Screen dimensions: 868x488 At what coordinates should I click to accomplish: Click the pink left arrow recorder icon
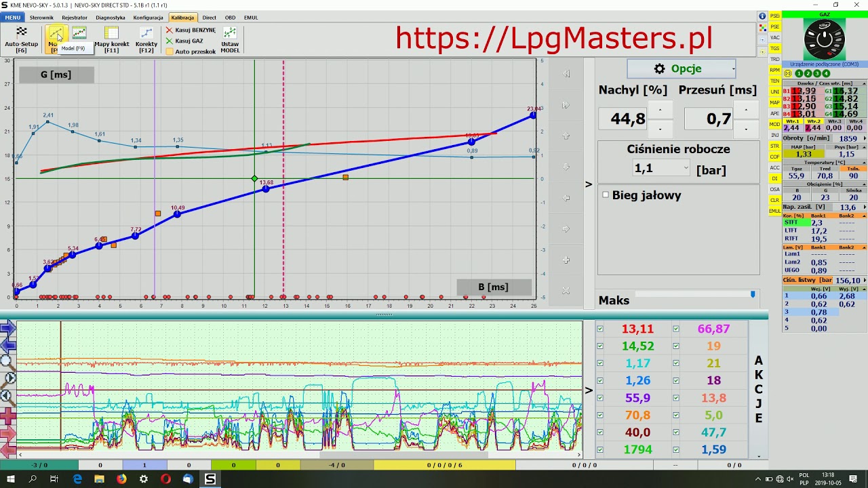(7, 449)
